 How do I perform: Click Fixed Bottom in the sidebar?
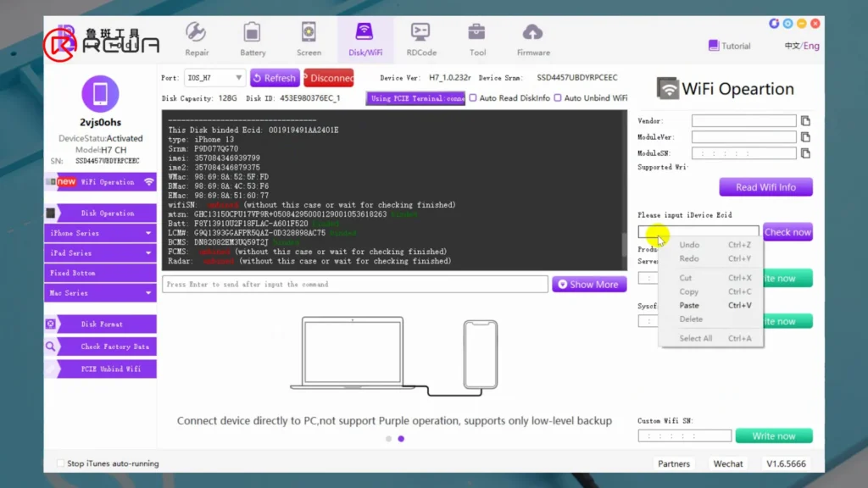100,273
